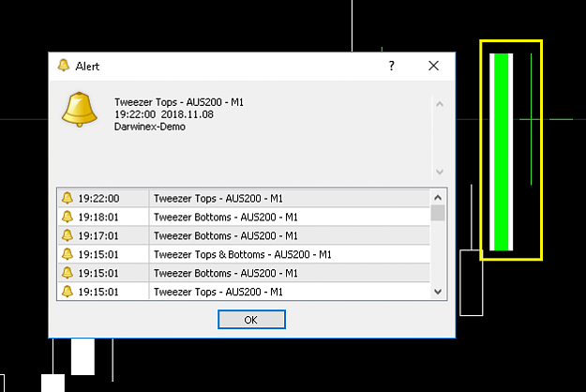Select the 19:15:01 Tweezer Tops alert row
This screenshot has height=392, width=586.
click(244, 291)
